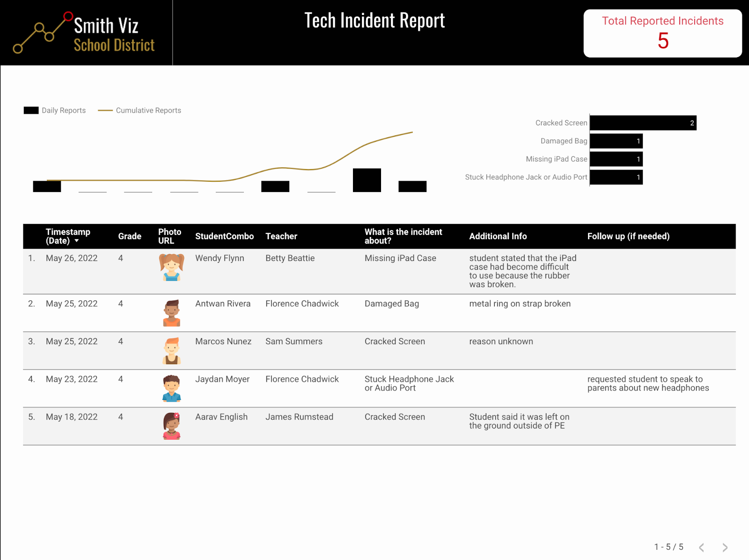Click Florence Chadwick in Antwan Rivera's row
Viewport: 749px width, 560px height.
(302, 303)
